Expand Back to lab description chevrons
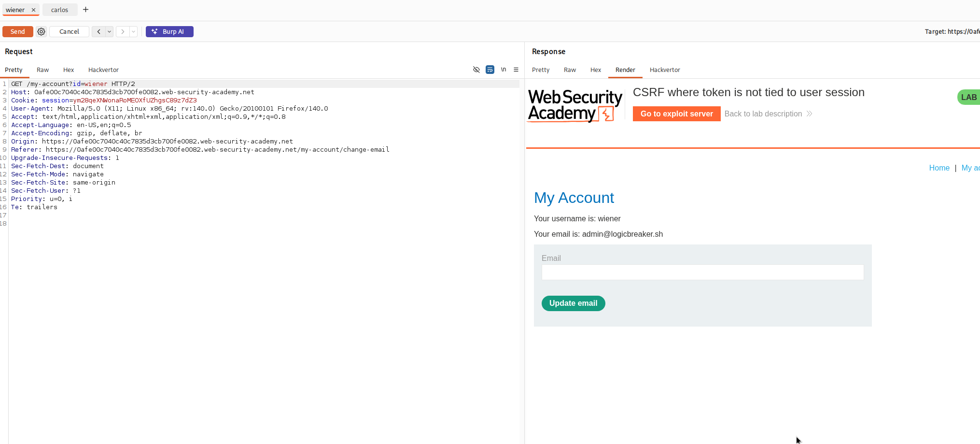Image resolution: width=980 pixels, height=444 pixels. 810,114
